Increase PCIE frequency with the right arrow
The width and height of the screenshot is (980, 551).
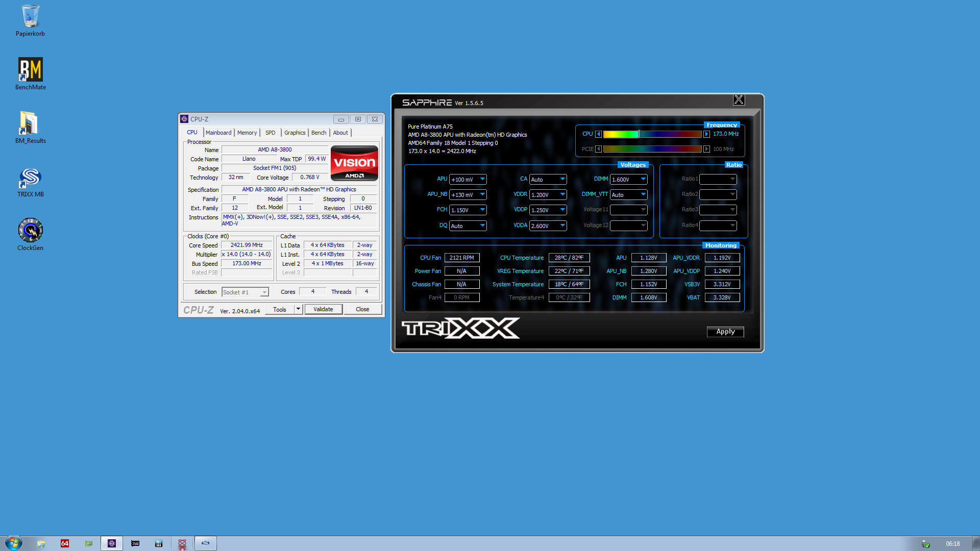[706, 149]
